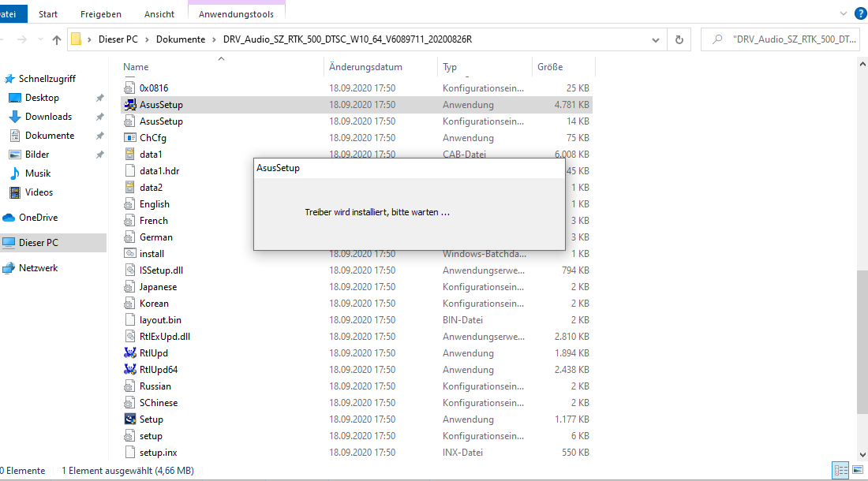Select the SChinese configuration file
The height and width of the screenshot is (481, 868).
(159, 402)
